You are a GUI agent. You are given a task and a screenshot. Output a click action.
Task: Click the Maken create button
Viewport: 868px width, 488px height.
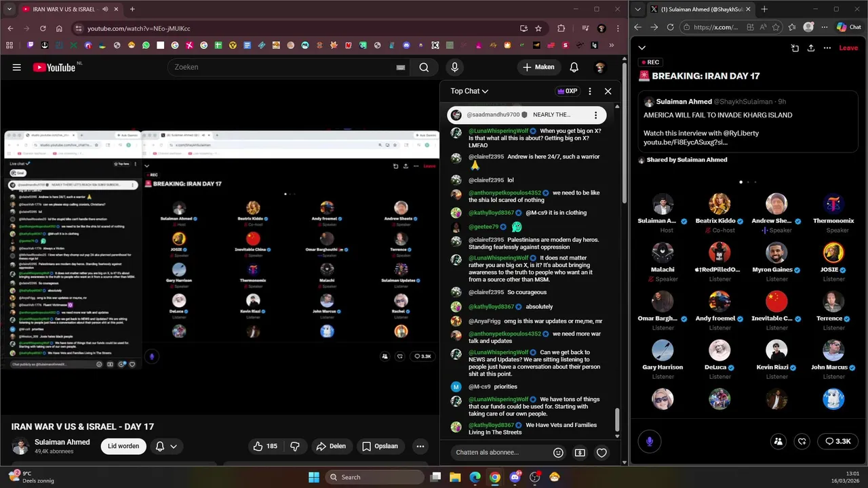click(x=538, y=67)
